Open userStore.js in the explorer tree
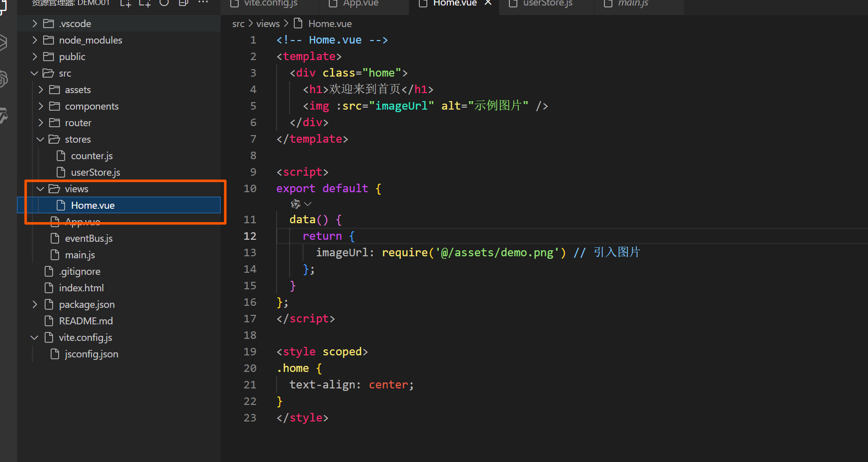Screen dimensions: 868x462 coord(96,172)
